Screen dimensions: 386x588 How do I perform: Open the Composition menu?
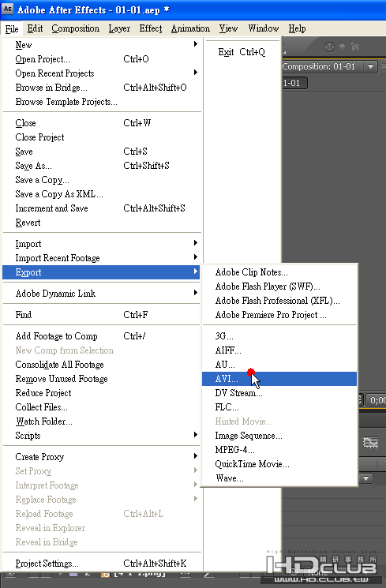pos(76,28)
